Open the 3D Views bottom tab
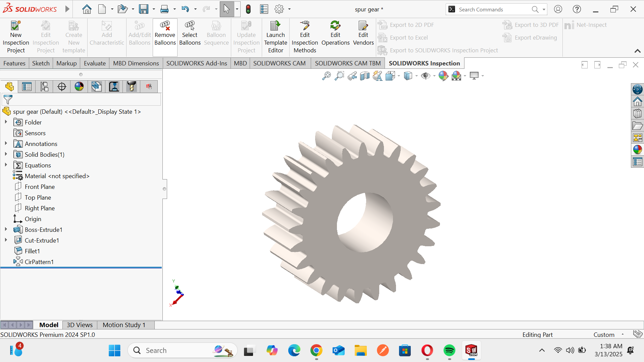Image resolution: width=644 pixels, height=362 pixels. point(80,325)
